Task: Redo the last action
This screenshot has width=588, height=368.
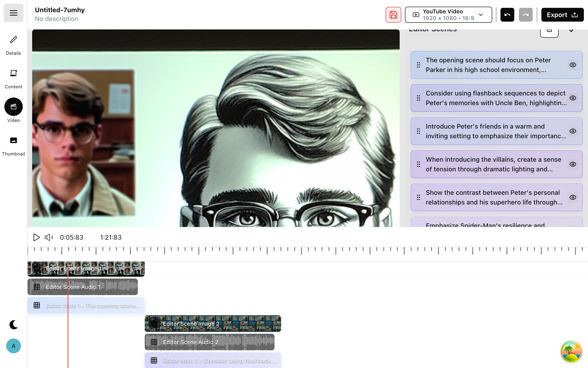Action: [526, 15]
